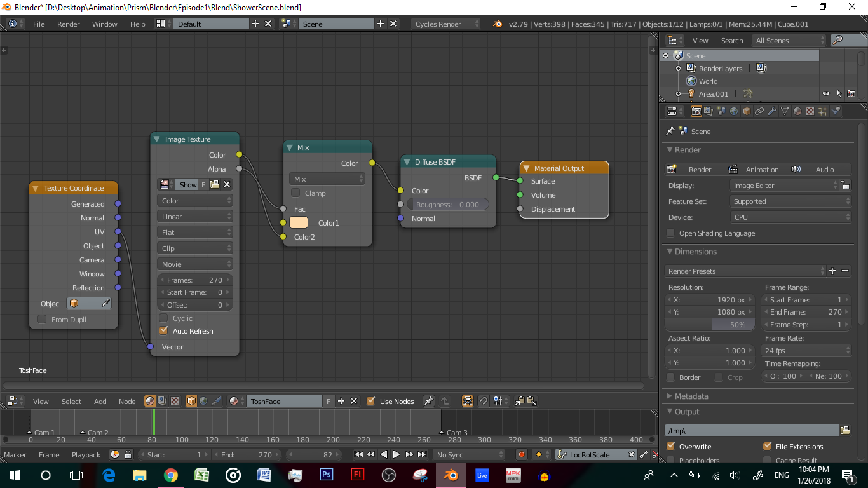
Task: Open the Render properties tab camera icon
Action: [x=696, y=111]
